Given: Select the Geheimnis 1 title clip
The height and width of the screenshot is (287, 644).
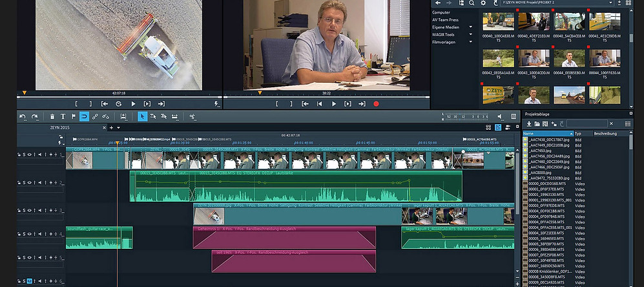Looking at the screenshot, I should click(284, 238).
